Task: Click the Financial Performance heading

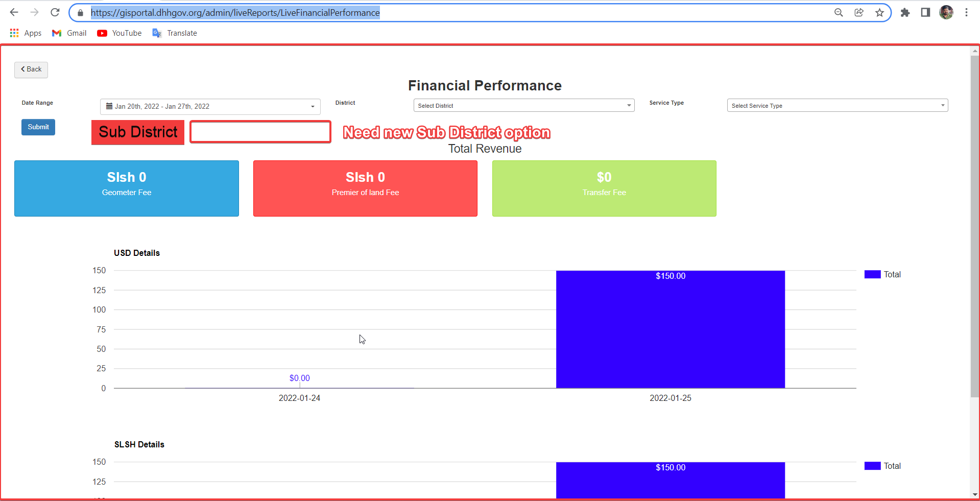Action: [x=485, y=86]
